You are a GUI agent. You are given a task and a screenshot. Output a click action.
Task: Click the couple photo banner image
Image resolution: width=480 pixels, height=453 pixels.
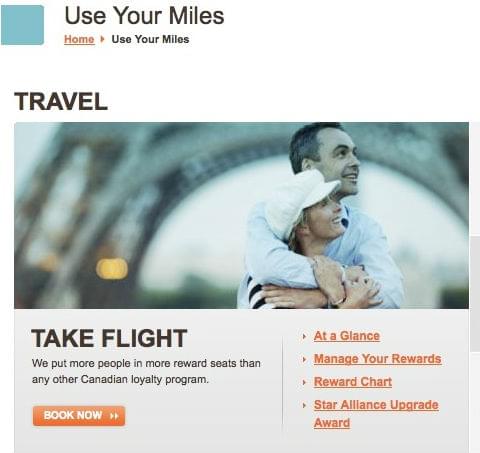point(241,215)
